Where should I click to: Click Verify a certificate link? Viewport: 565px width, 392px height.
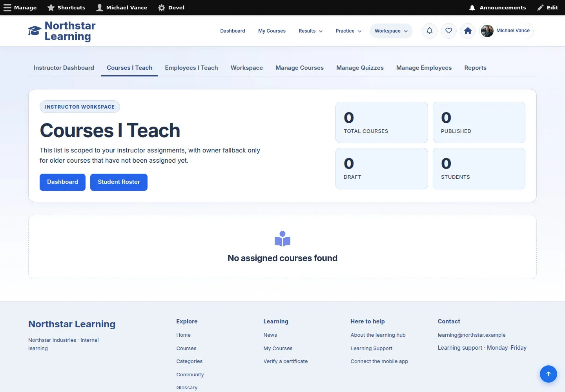286,361
